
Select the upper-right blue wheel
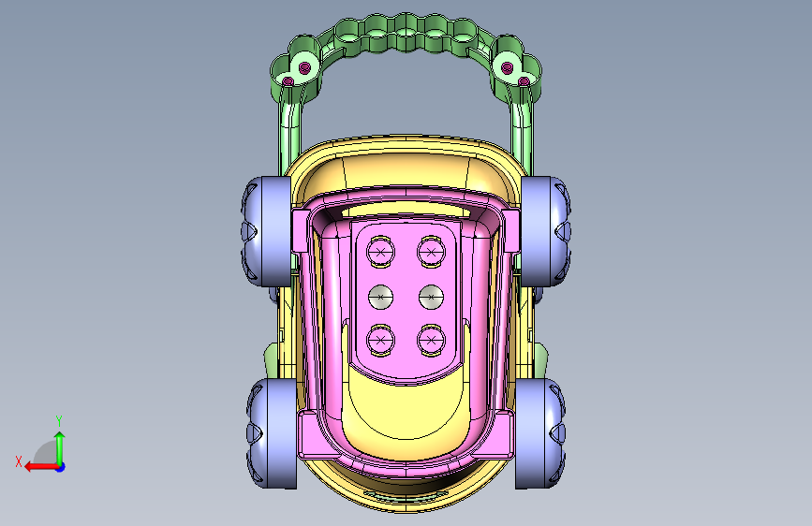click(545, 231)
